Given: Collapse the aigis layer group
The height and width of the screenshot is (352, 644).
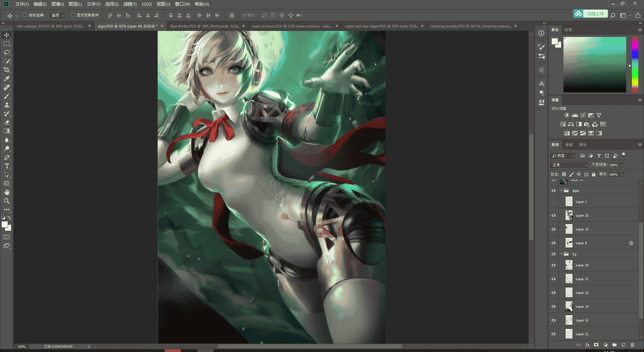Looking at the screenshot, I should [x=561, y=190].
